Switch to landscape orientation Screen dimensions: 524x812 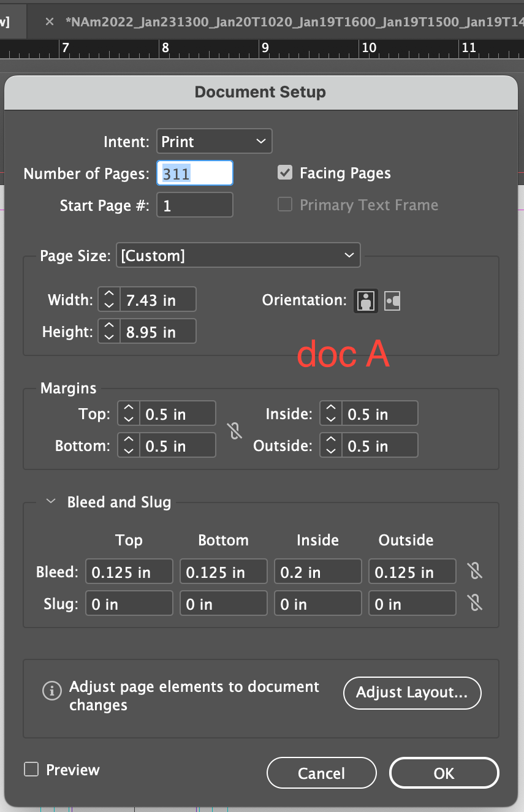point(392,300)
